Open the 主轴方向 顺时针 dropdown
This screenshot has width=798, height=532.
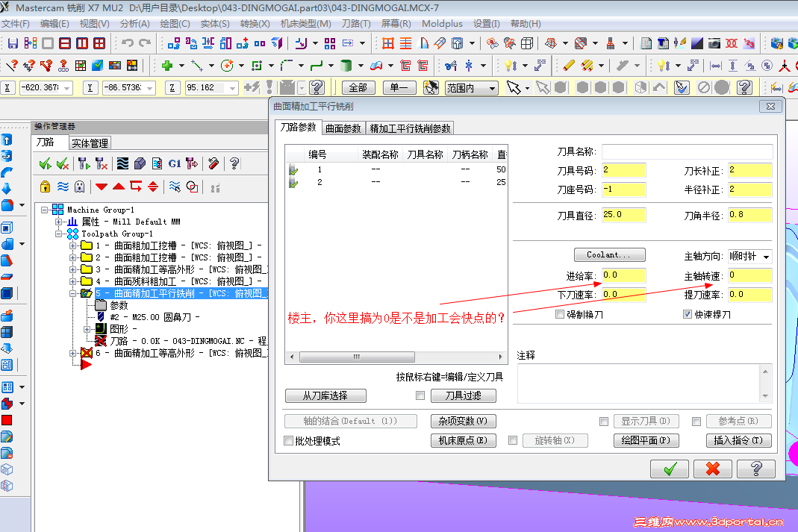point(766,257)
